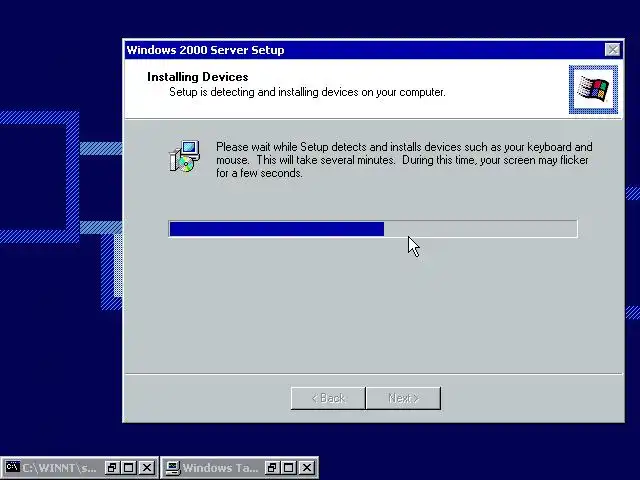Close the minimized Windows Ta... window
Screen dimensions: 640x480
point(307,467)
